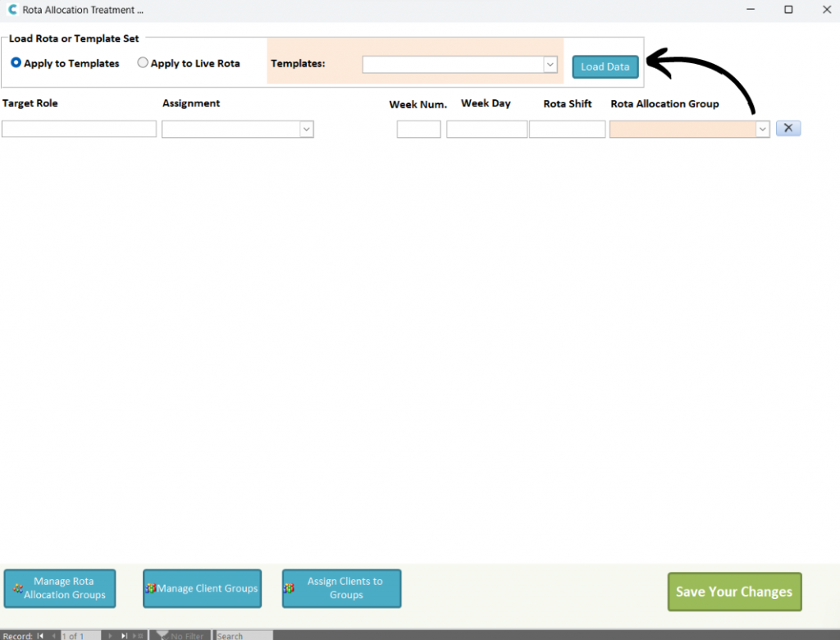
Task: Click the record Search box
Action: (244, 636)
